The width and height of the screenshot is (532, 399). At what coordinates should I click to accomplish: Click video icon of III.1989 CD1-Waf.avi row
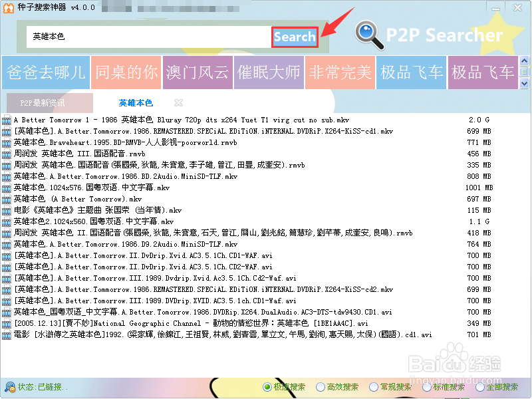click(7, 301)
